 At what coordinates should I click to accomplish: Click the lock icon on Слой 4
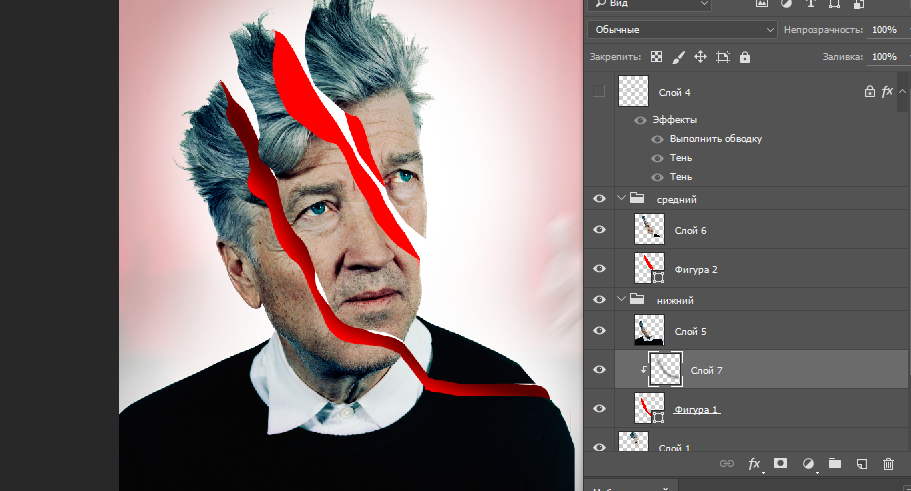[870, 92]
